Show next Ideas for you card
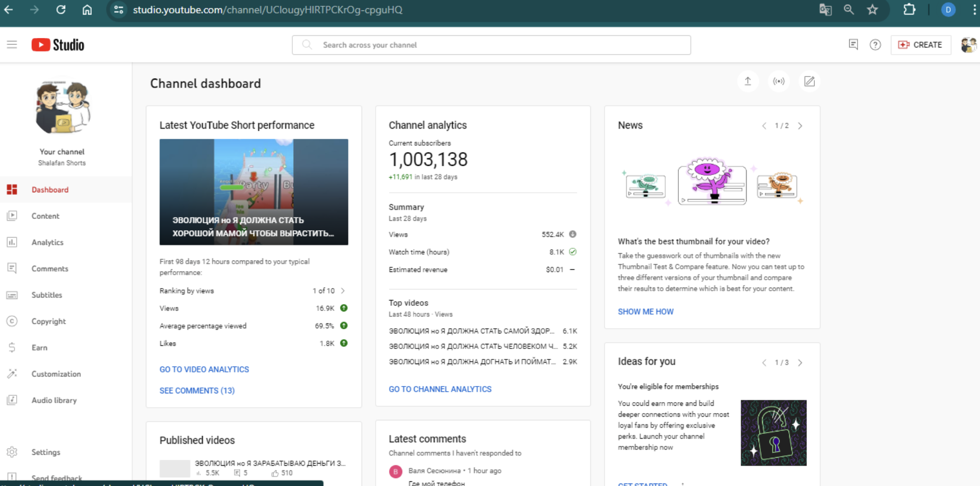 pos(800,363)
